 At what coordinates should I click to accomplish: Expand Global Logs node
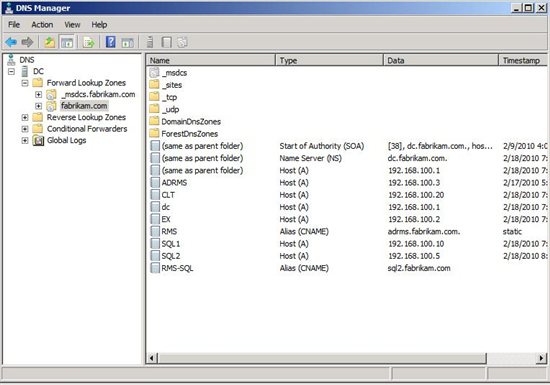tap(25, 141)
